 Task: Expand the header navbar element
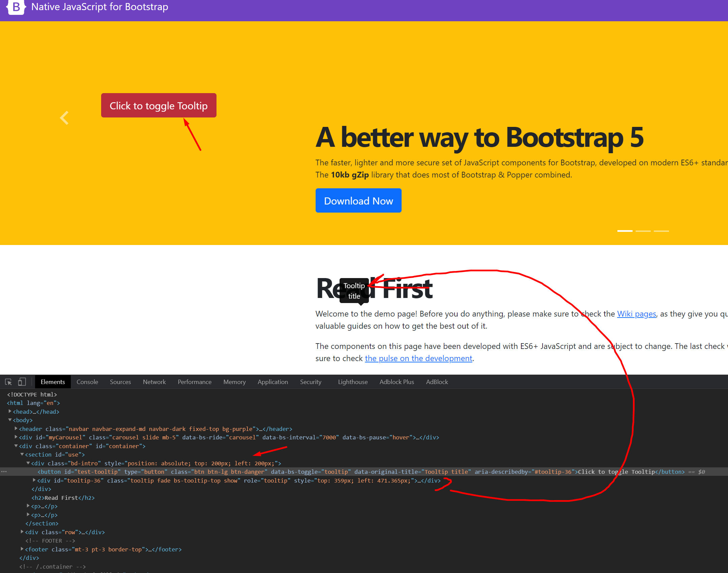point(16,429)
